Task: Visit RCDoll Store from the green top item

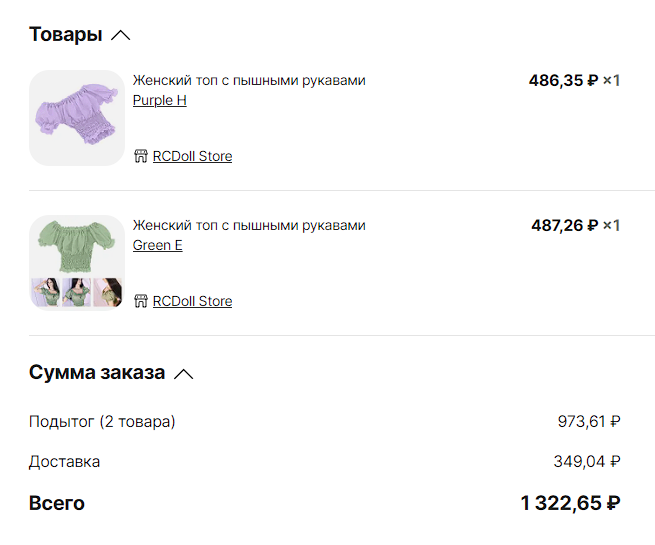Action: (x=192, y=301)
